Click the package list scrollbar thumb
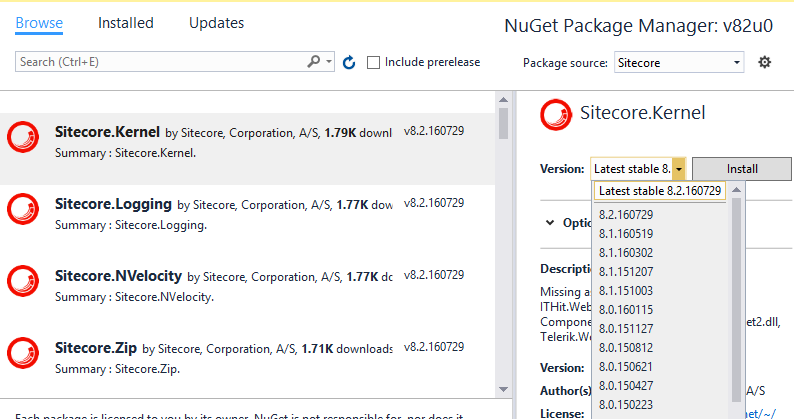 [x=503, y=123]
